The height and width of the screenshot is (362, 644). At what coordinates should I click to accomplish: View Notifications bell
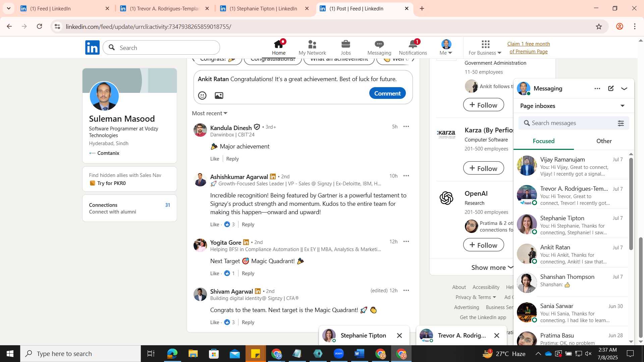point(413,47)
